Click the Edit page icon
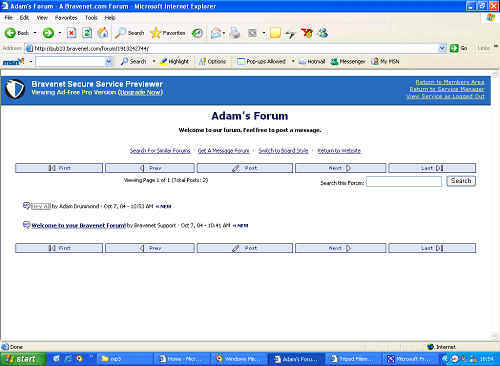This screenshot has width=500, height=366. point(253,33)
